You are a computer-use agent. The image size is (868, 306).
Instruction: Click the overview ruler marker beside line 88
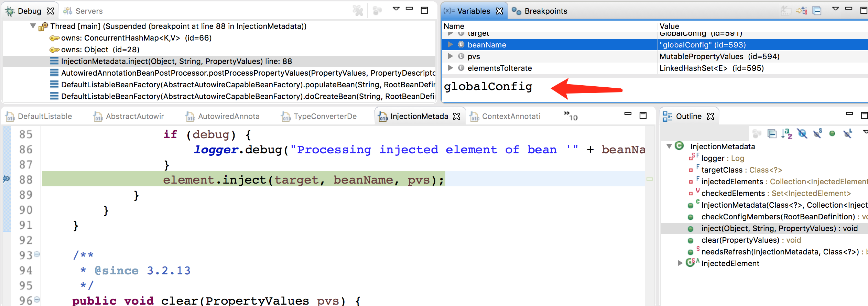650,179
